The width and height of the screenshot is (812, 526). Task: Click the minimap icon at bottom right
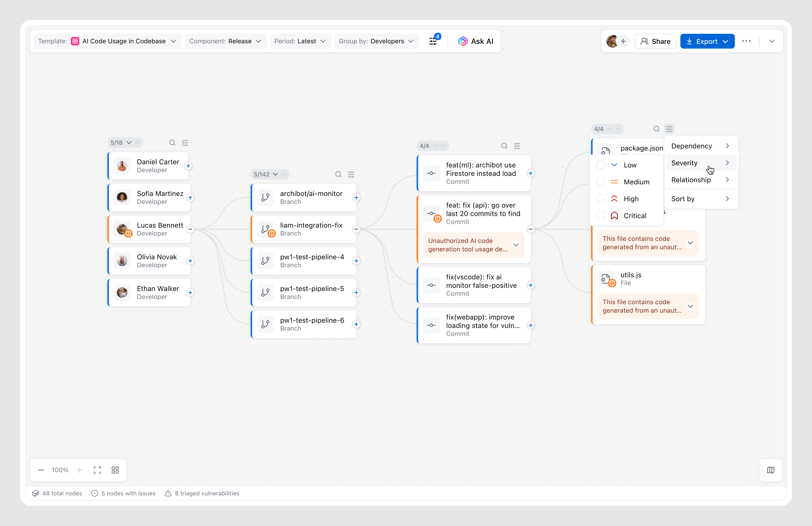pyautogui.click(x=771, y=470)
